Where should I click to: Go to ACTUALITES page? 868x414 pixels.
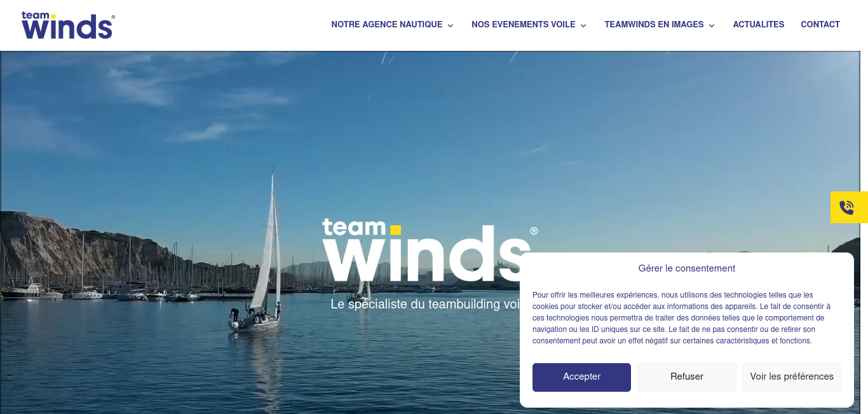[x=758, y=25]
